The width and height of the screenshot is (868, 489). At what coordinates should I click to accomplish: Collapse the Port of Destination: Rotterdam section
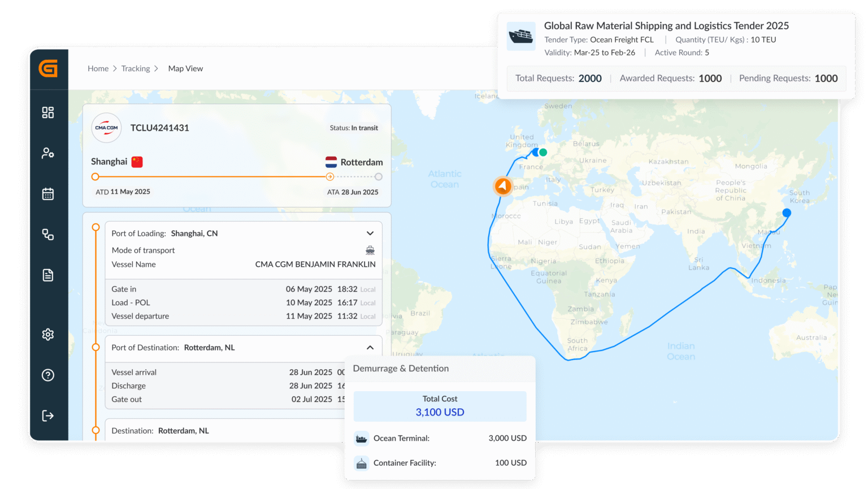pos(370,347)
